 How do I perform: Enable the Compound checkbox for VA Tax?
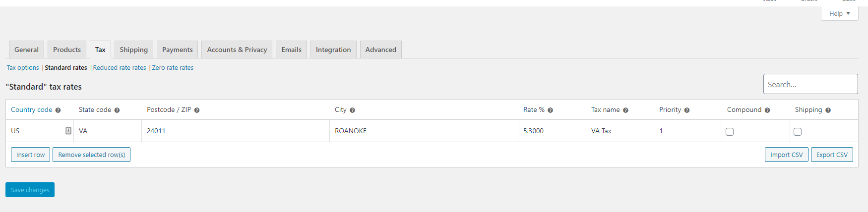pos(730,132)
